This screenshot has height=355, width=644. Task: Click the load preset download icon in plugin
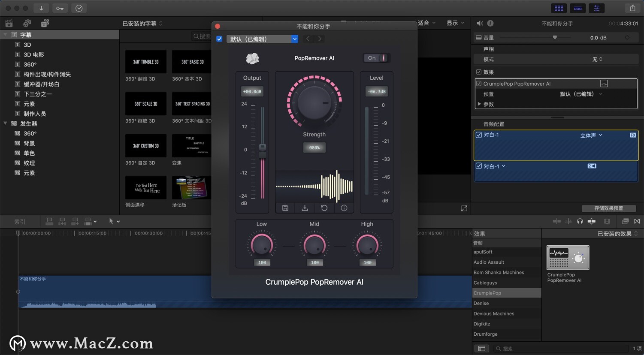click(x=305, y=208)
